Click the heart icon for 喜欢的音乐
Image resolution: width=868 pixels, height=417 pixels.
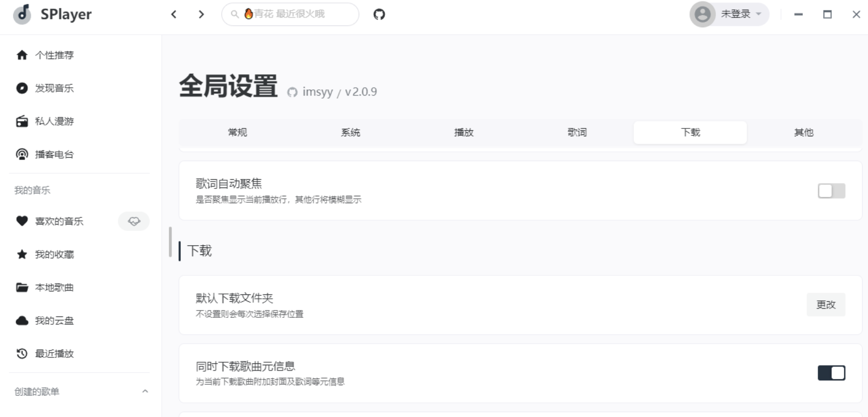coord(22,221)
